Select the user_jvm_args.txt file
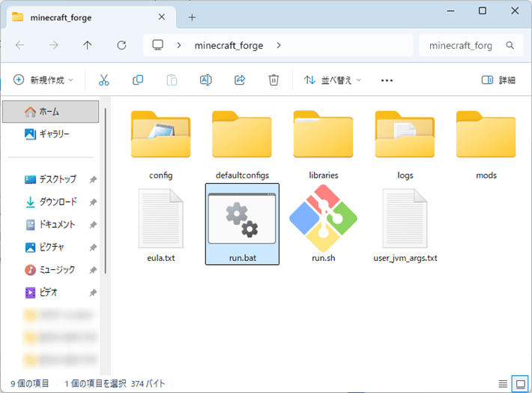The image size is (532, 393). click(405, 225)
